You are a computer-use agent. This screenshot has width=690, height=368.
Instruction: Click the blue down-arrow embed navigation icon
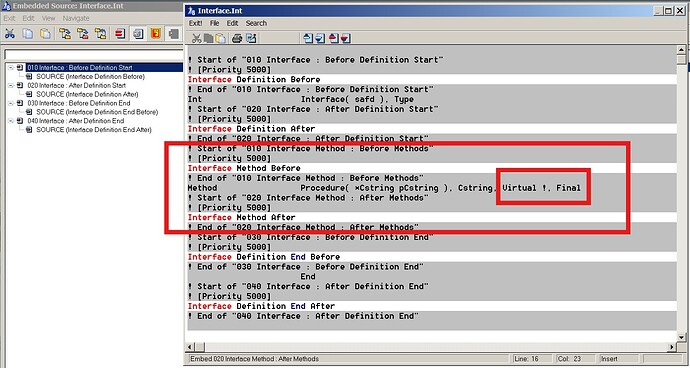[x=320, y=39]
